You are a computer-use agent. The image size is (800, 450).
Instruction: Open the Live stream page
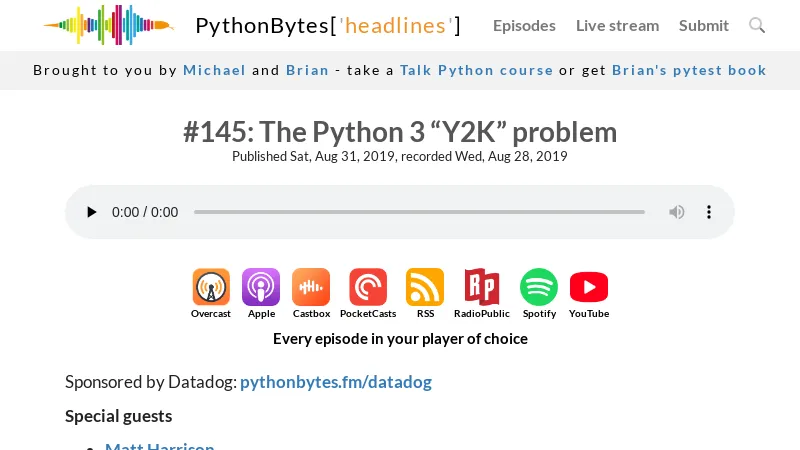click(617, 25)
